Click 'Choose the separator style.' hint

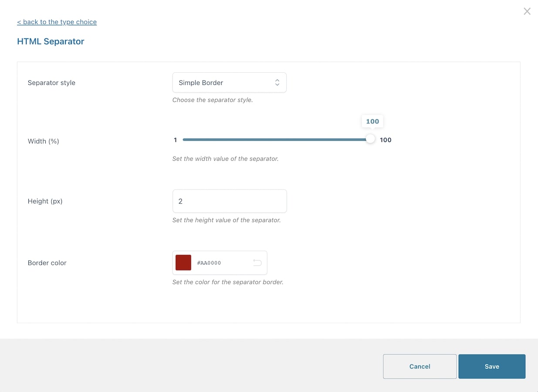pos(213,100)
